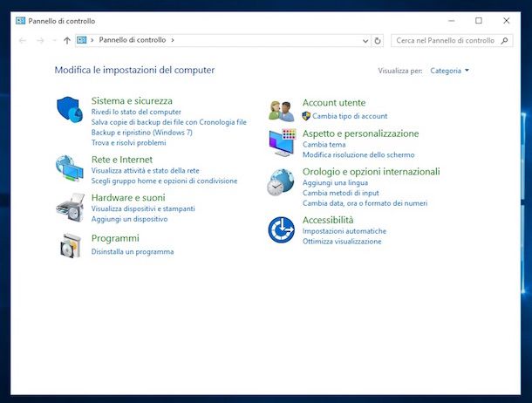Open Orologio e opzioni internazionali heading
The image size is (532, 403).
point(372,172)
